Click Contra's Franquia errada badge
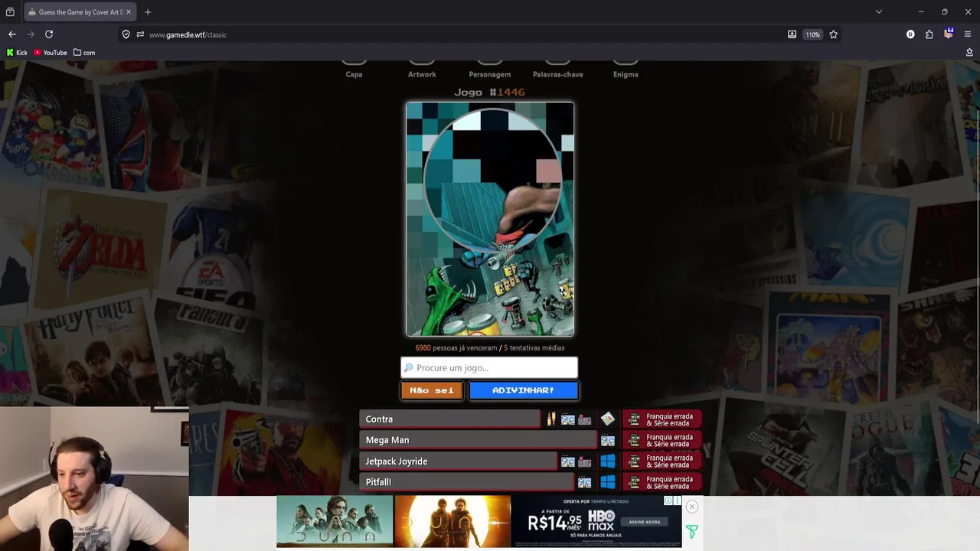Viewport: 980px width, 551px height. click(x=663, y=419)
